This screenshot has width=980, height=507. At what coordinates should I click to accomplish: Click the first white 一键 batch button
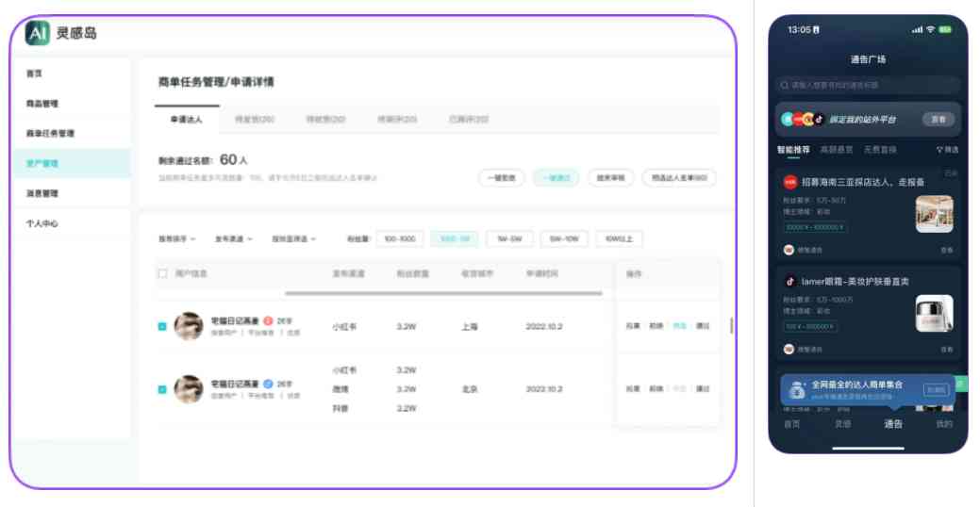(x=502, y=178)
